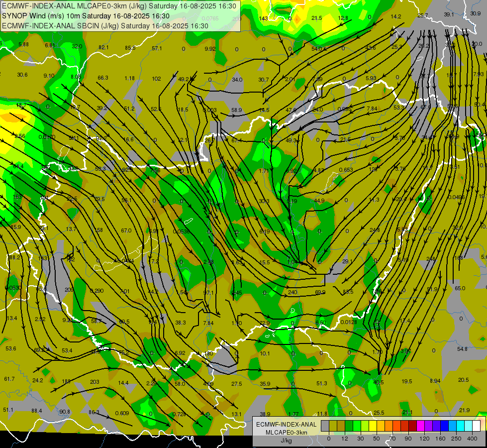Click the map value '27.5'
Image resolution: width=487 pixels, height=448 pixels.
tap(237, 384)
